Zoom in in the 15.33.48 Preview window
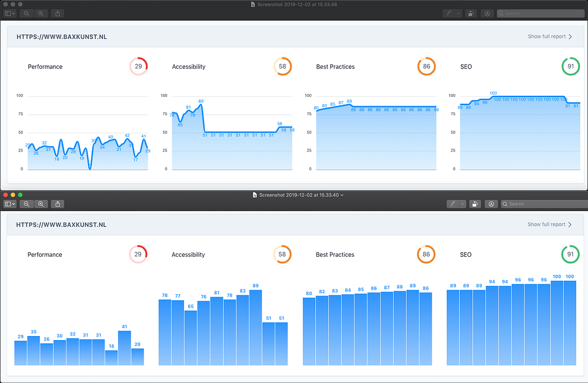This screenshot has width=588, height=383. point(41,14)
